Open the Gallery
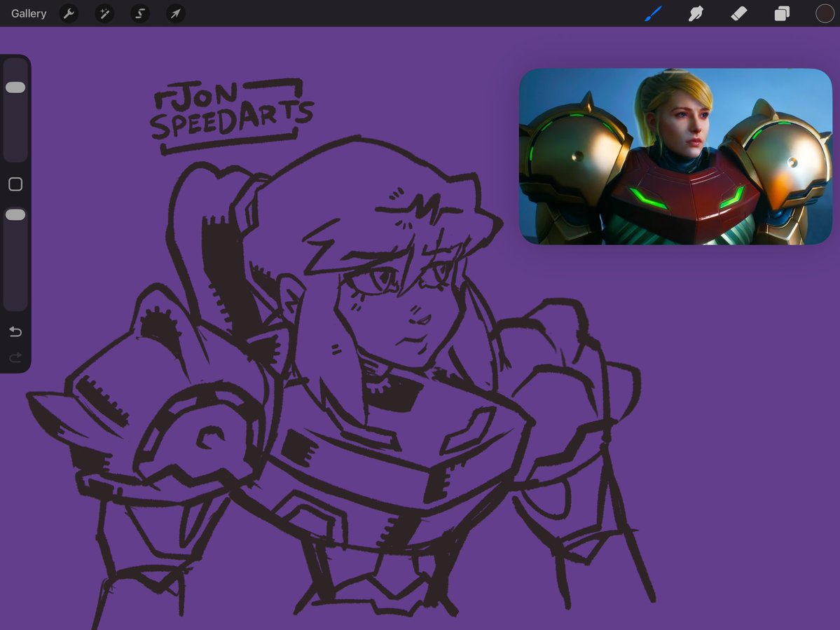 (29, 13)
